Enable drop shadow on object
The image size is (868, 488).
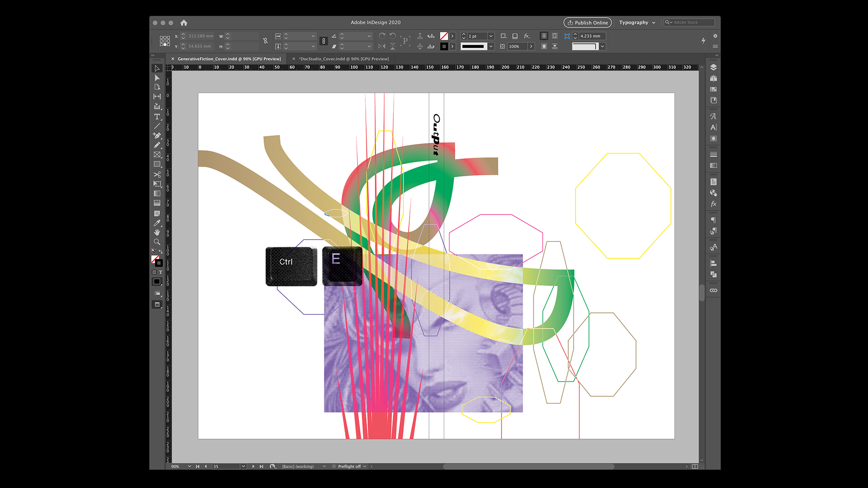(515, 36)
